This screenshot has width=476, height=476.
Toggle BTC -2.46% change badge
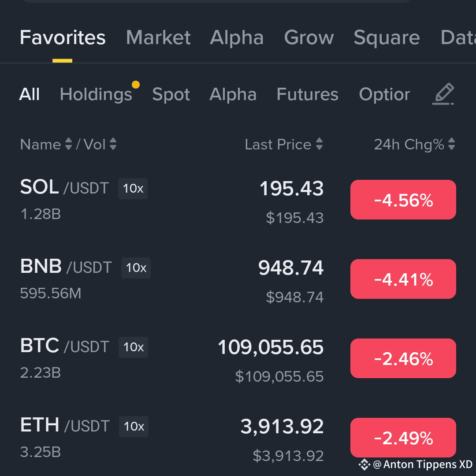(403, 358)
